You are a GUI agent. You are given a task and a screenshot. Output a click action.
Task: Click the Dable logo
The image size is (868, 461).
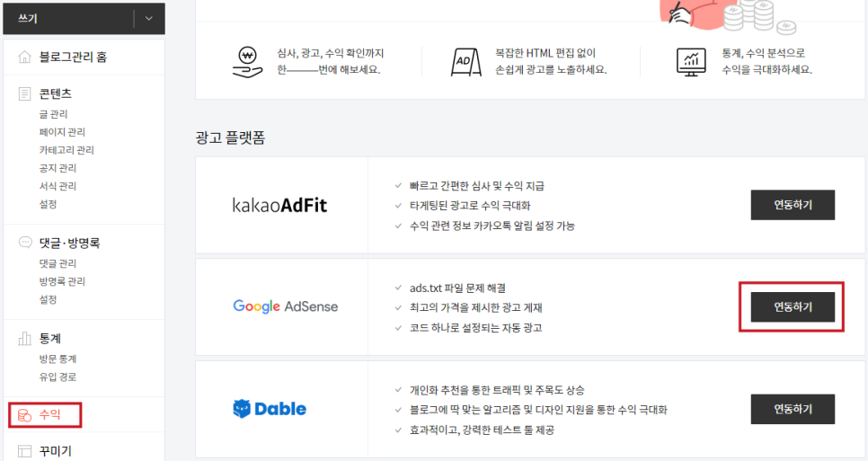coord(270,409)
